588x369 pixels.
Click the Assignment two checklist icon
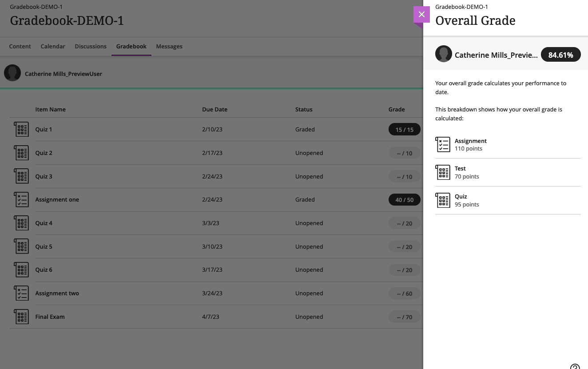pos(21,293)
